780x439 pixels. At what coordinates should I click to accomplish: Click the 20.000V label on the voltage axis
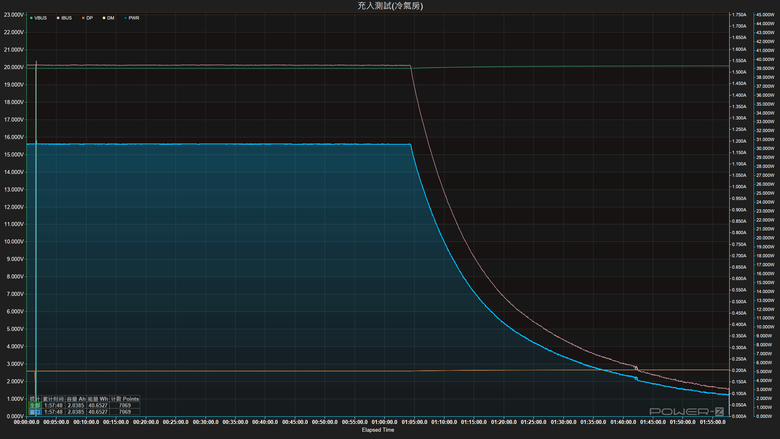pyautogui.click(x=14, y=67)
